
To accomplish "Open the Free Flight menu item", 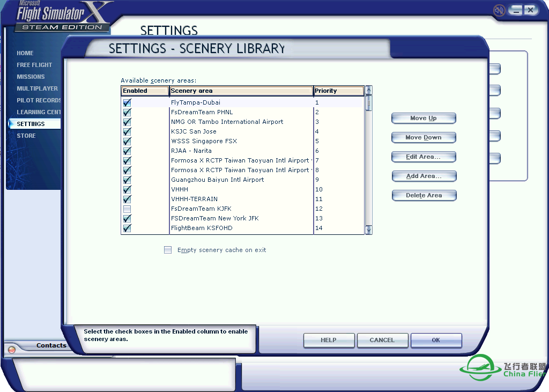I will point(34,65).
